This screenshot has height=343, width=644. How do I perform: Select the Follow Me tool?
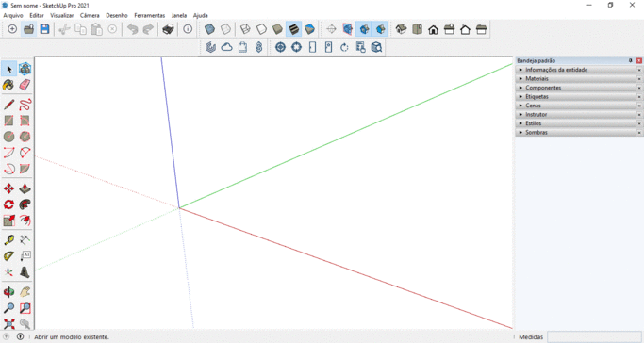[25, 204]
